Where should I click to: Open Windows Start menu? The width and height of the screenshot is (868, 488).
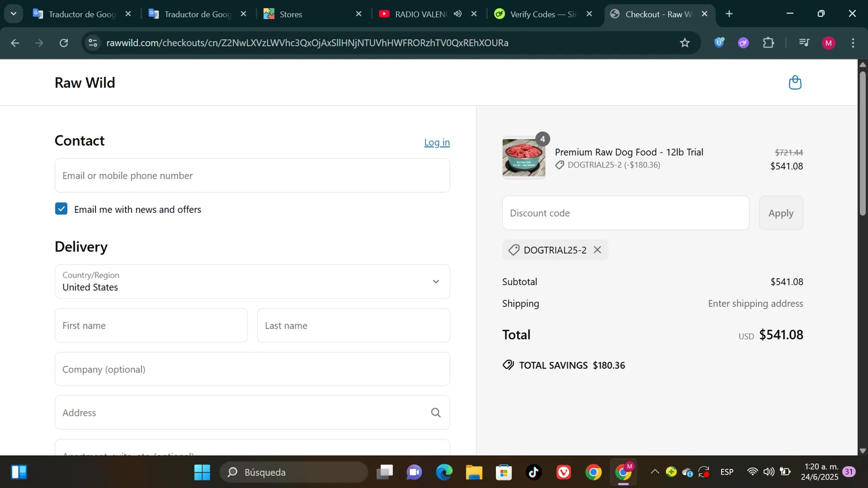coord(202,472)
